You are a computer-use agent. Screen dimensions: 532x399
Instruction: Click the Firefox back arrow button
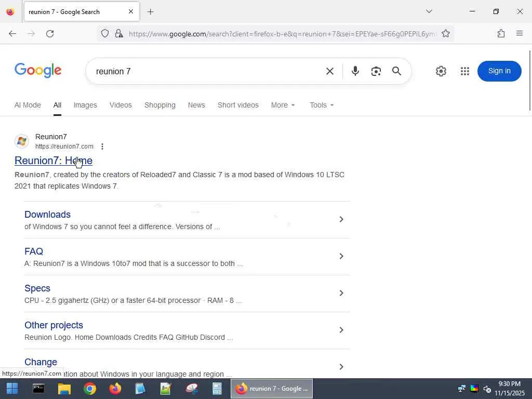[x=12, y=34]
